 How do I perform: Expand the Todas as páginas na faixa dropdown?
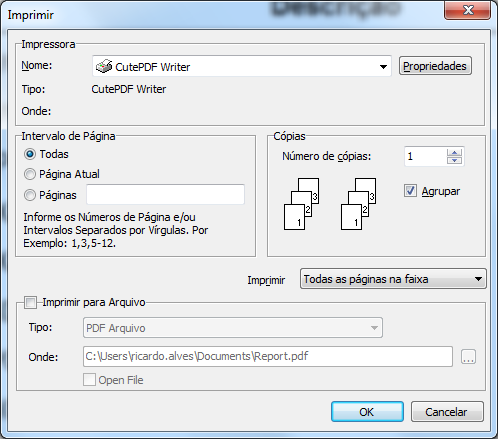coord(393,279)
